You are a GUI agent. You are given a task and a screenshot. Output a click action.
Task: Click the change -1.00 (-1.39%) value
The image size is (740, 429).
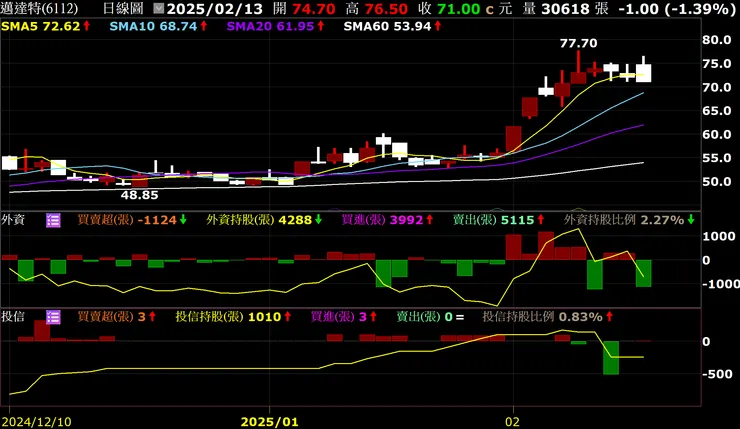(x=676, y=8)
